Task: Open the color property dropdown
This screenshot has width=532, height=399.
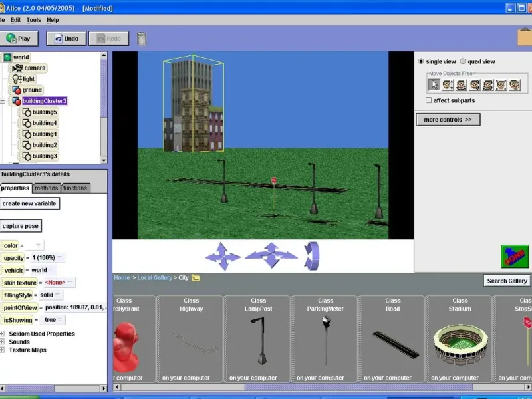Action: click(35, 245)
